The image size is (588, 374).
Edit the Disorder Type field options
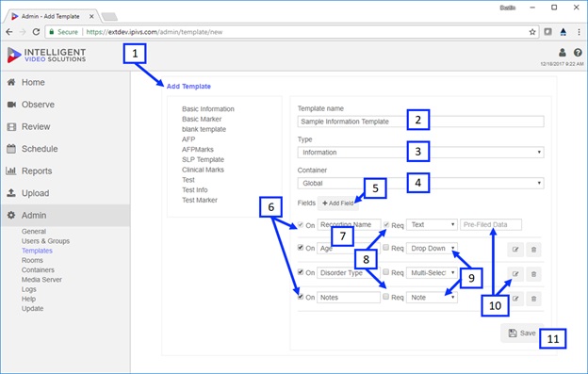(515, 274)
